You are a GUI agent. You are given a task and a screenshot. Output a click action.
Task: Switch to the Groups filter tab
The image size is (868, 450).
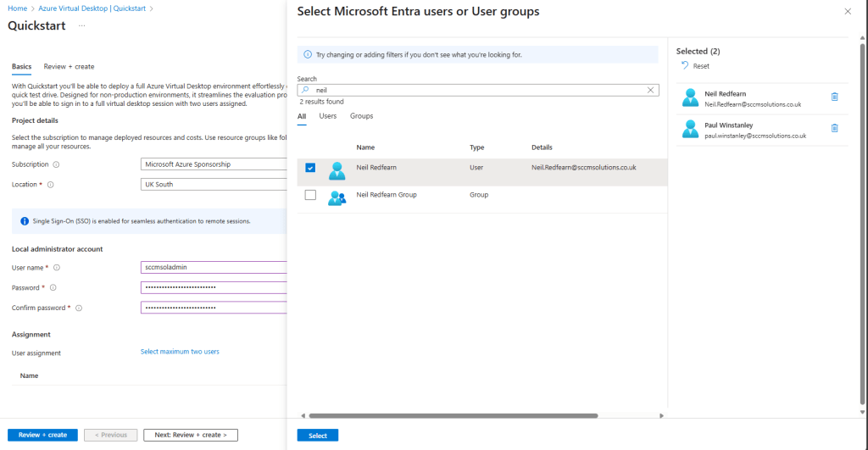coord(361,116)
